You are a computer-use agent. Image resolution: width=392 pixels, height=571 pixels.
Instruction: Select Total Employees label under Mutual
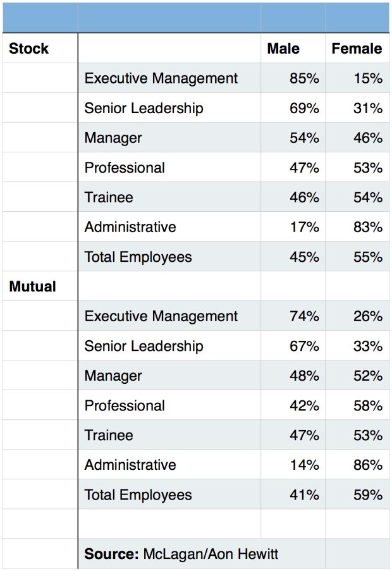point(138,494)
